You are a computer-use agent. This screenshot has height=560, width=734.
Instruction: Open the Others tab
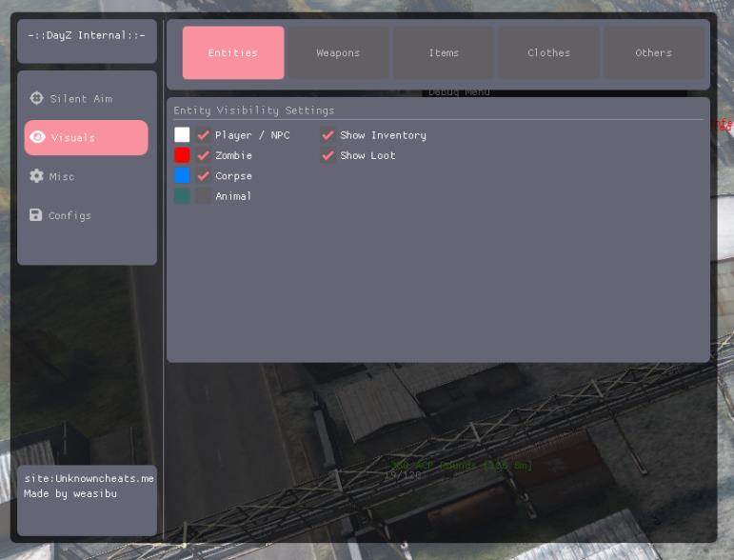click(x=653, y=52)
